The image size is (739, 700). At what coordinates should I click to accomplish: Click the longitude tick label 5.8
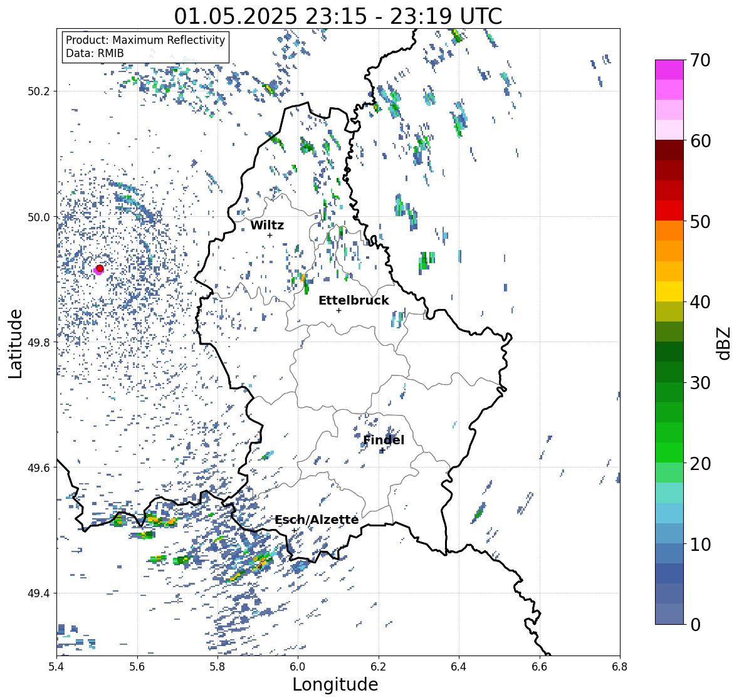[218, 667]
